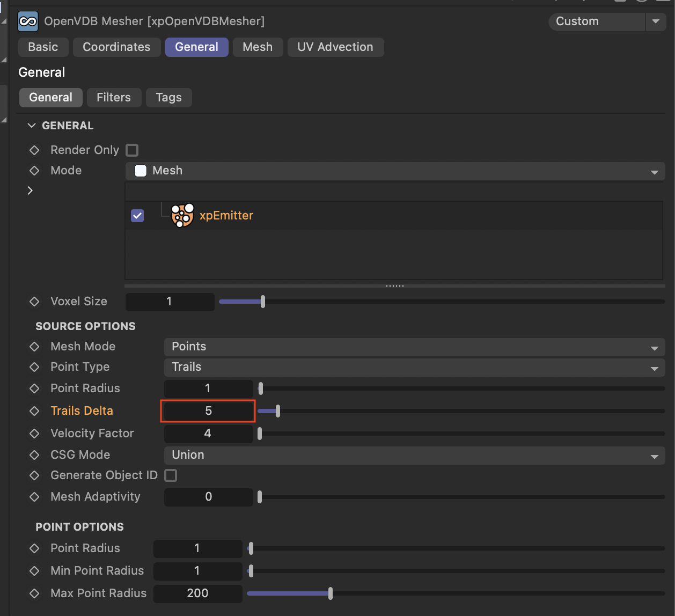
Task: Switch to the Mesh tab
Action: click(258, 47)
